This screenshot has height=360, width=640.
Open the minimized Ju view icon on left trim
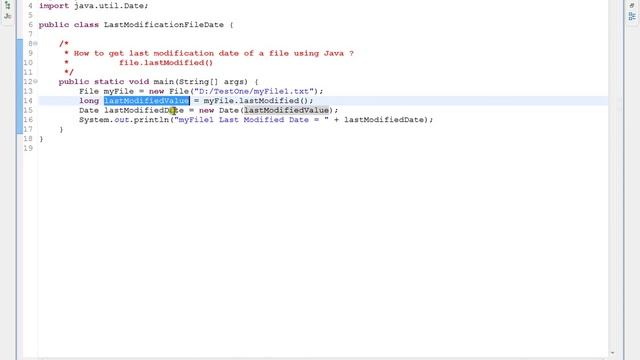7,16
